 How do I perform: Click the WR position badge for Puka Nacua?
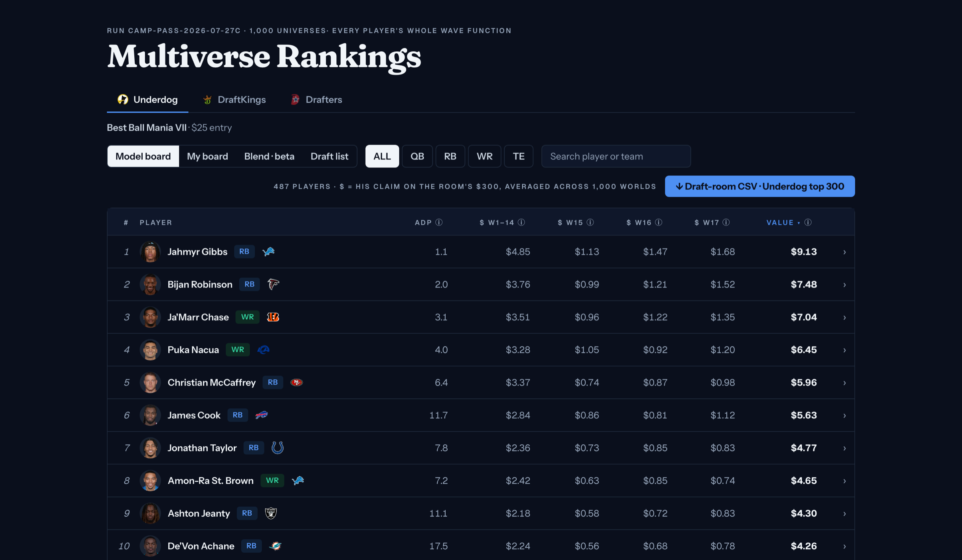238,350
